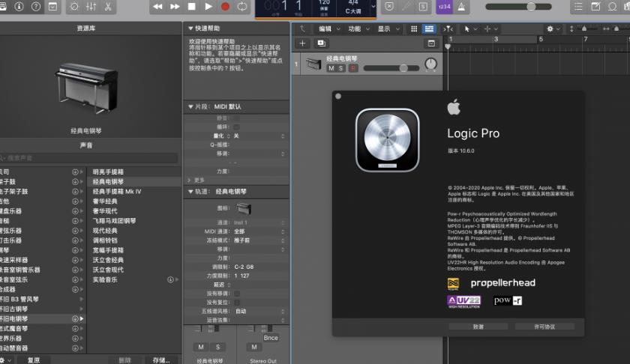The width and height of the screenshot is (630, 364).
Task: Click the track header piano icon
Action: [313, 64]
